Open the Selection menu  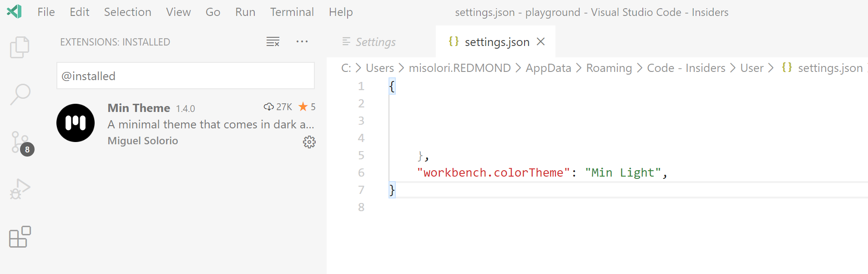[x=128, y=12]
